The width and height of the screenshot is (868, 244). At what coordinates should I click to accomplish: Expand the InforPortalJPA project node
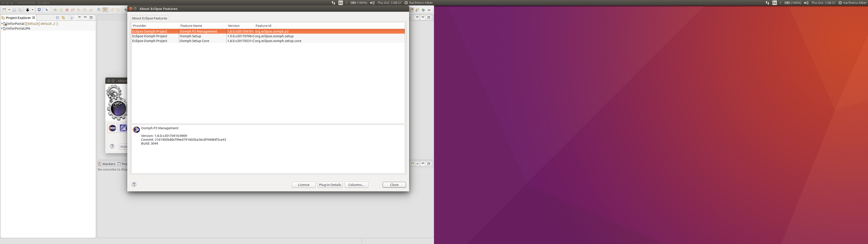pos(2,29)
